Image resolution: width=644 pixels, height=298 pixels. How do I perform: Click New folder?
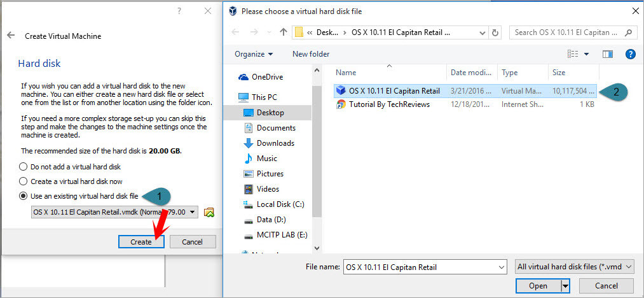pos(311,54)
